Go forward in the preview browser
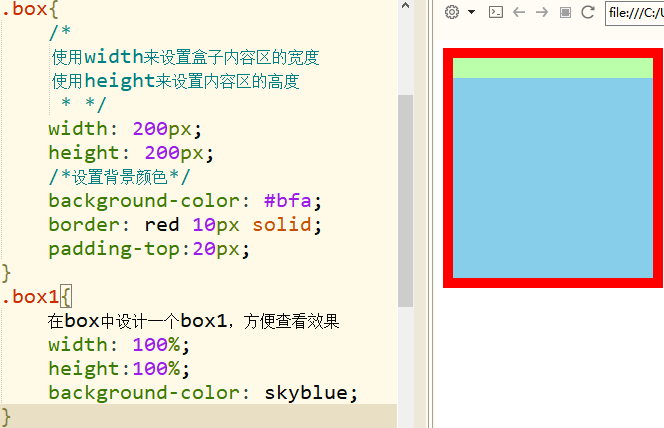This screenshot has height=428, width=664. coord(542,12)
